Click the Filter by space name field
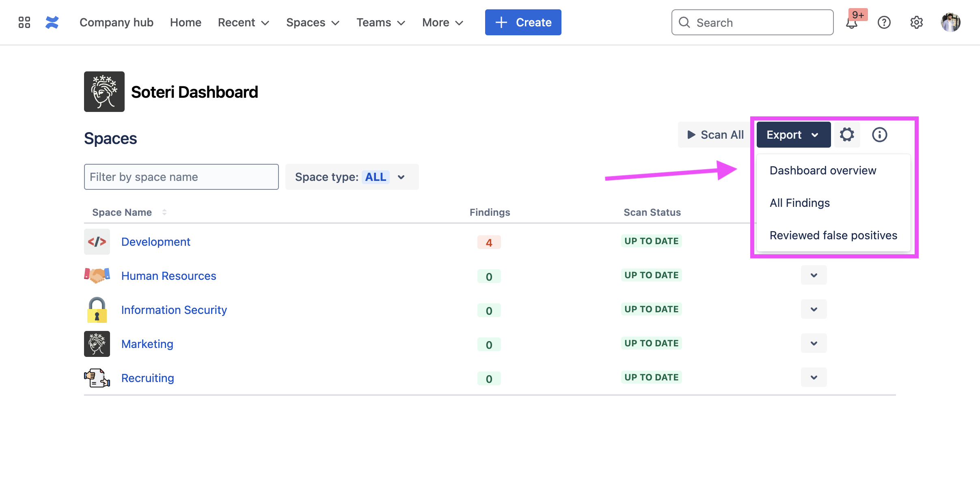Viewport: 980px width, 481px height. click(x=181, y=177)
